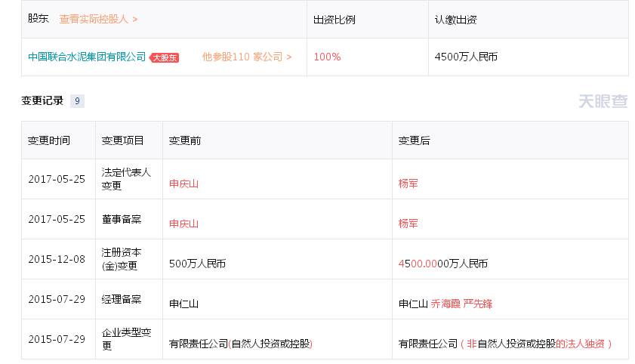Click 企业类型变更 item cell

point(126,339)
